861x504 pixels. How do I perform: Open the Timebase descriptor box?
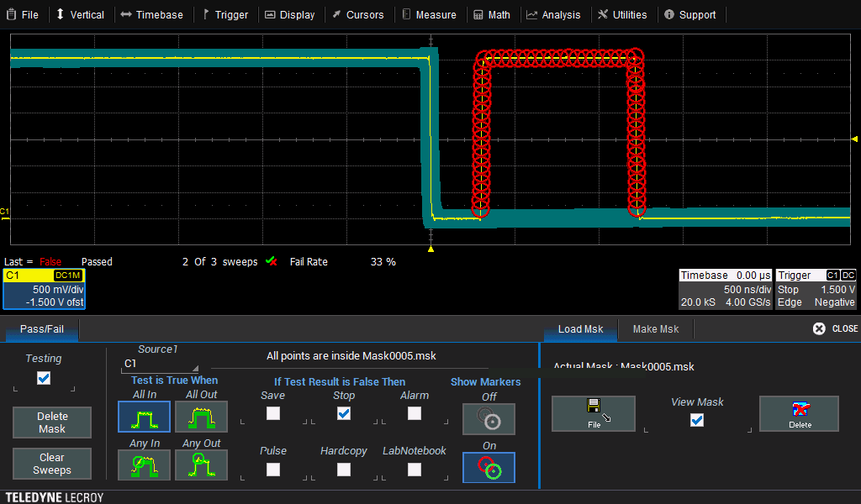click(726, 289)
